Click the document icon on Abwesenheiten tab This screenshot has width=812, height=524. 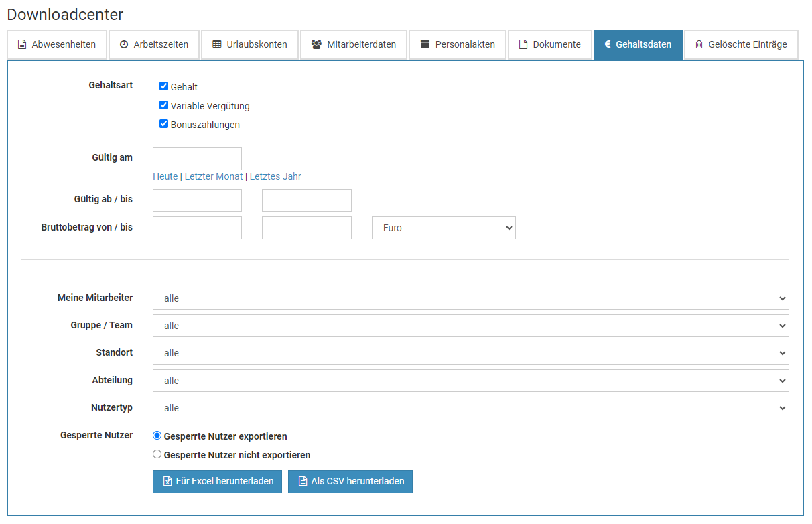22,45
